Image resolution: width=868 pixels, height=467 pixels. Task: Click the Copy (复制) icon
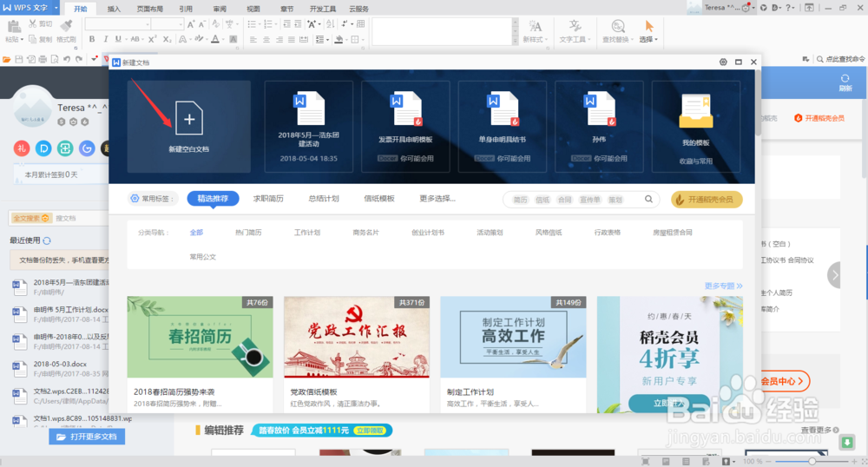(33, 39)
